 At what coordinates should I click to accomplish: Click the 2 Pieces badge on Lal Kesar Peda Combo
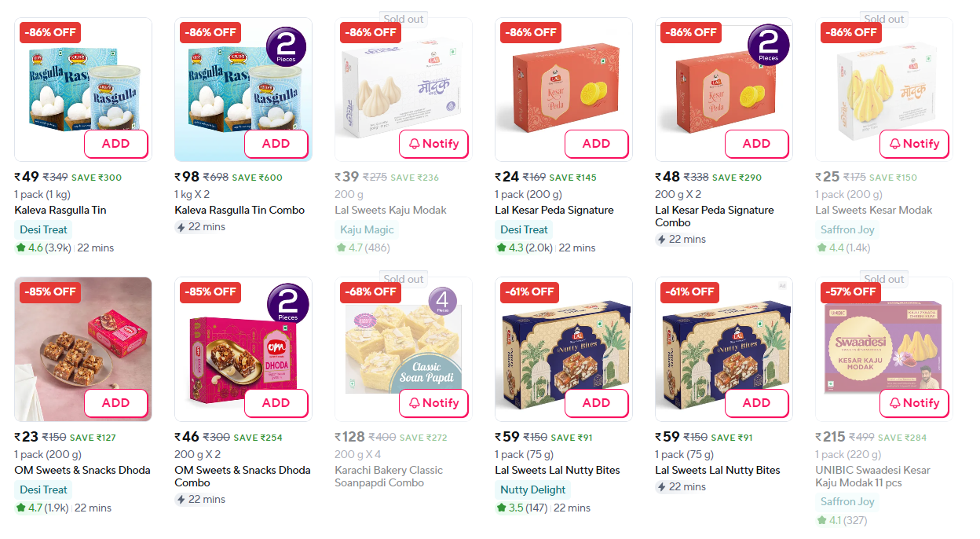click(768, 46)
